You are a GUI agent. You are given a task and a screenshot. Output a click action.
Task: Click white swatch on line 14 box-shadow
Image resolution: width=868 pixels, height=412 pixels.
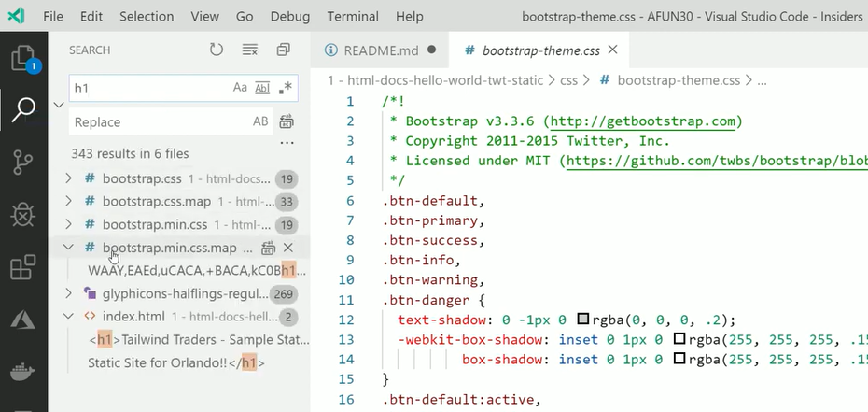coord(679,359)
